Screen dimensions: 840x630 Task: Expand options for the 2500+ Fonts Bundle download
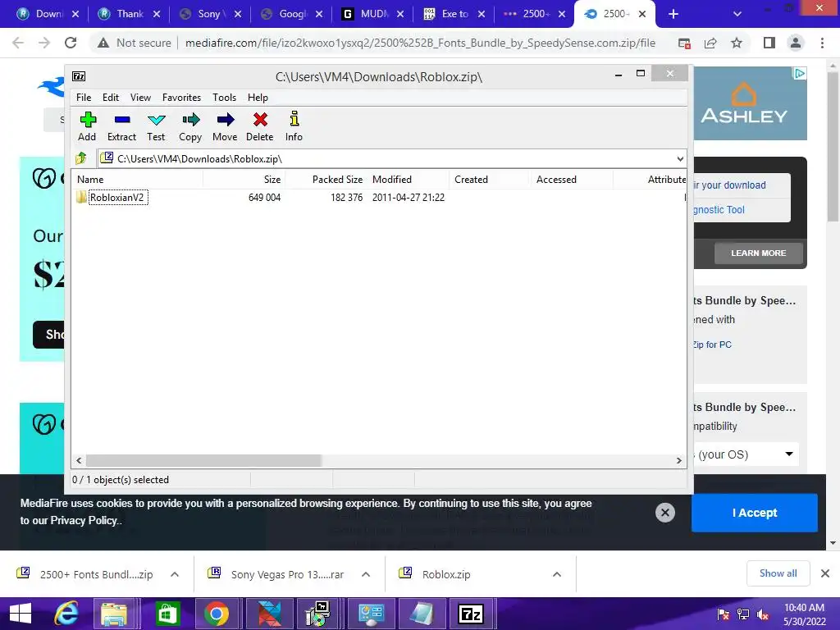175,574
